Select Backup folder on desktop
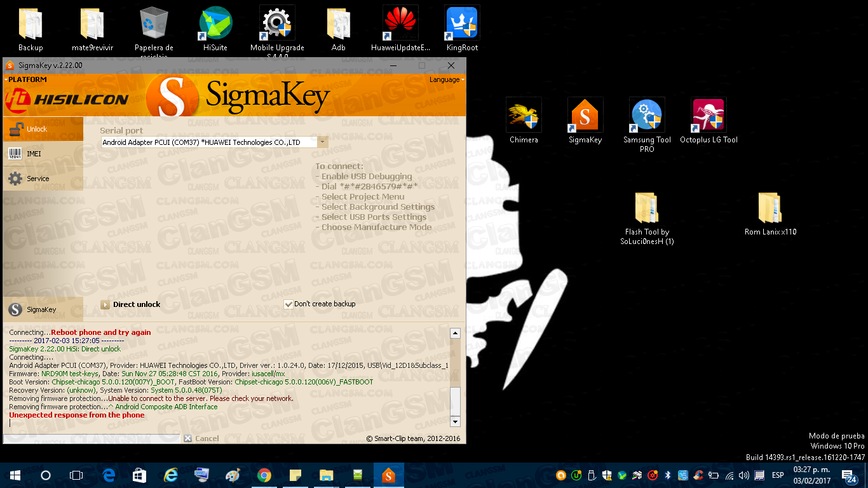Screen dimensions: 868x488 click(x=31, y=30)
